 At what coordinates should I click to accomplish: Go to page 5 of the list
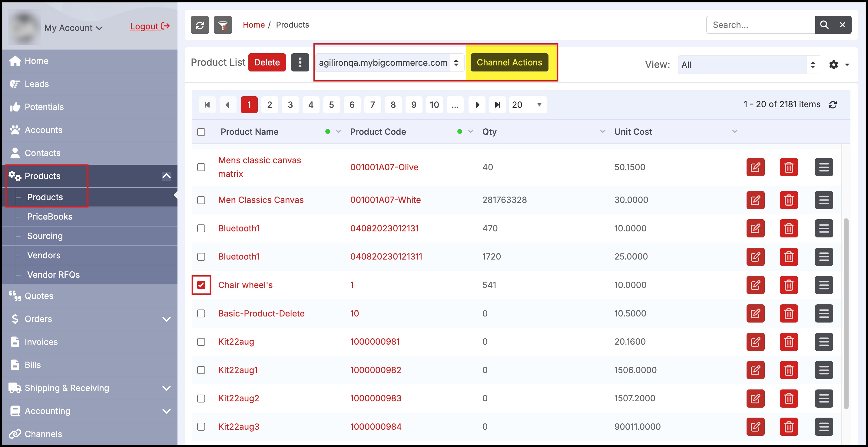click(331, 105)
